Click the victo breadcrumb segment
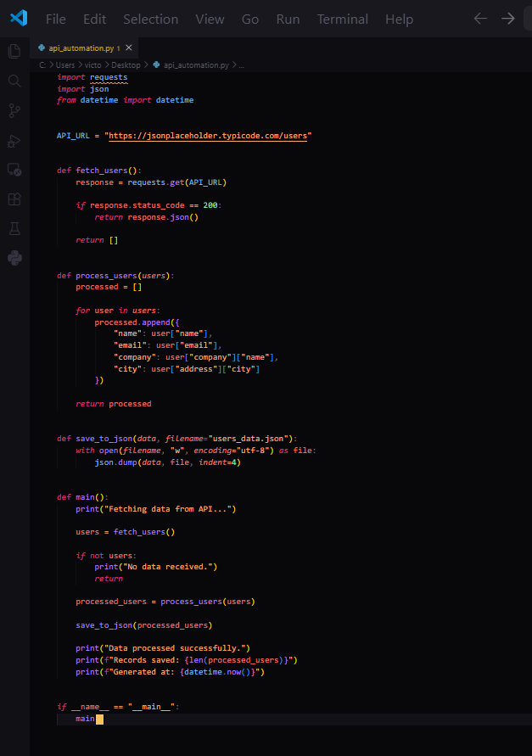Image resolution: width=532 pixels, height=756 pixels. pyautogui.click(x=93, y=65)
